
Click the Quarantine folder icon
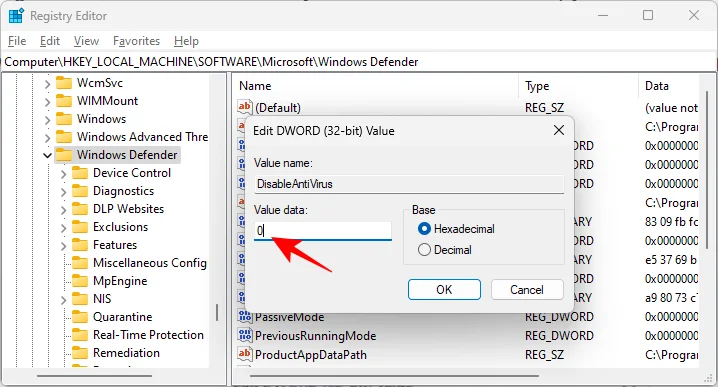(80, 317)
